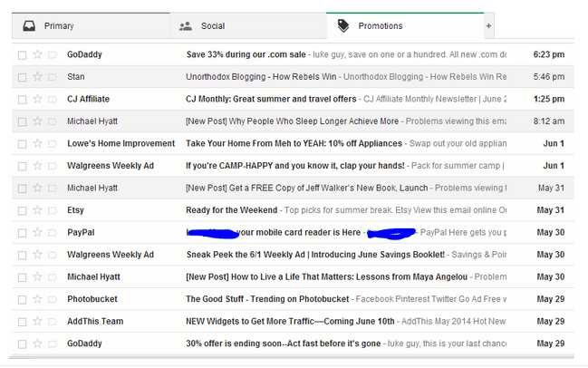Viewport: 588px width, 368px height.
Task: Mark Stan email as important
Action: pos(53,77)
